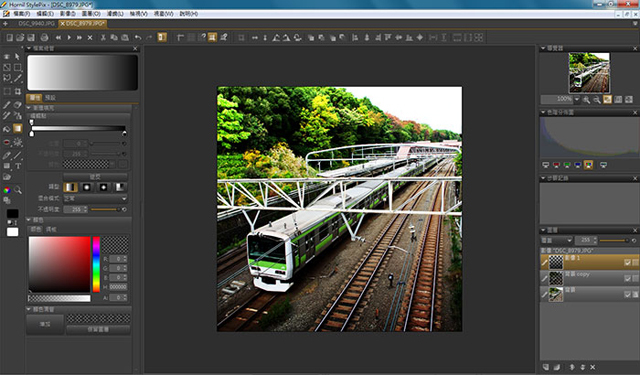
Task: Click the Cut scissors toolbar icon
Action: pyautogui.click(x=103, y=38)
